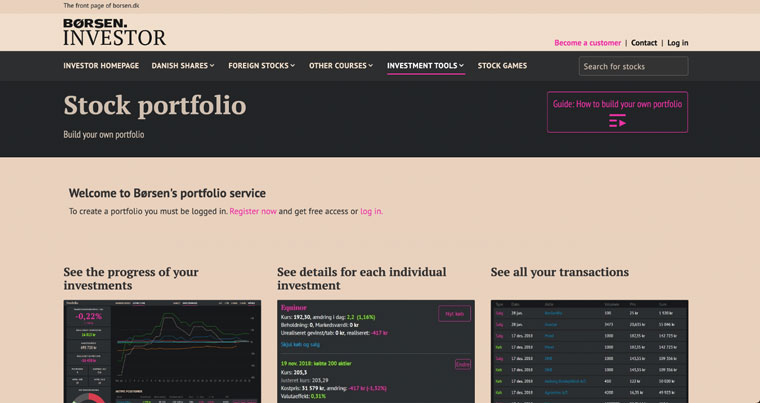Click Become a customer link

(x=587, y=43)
